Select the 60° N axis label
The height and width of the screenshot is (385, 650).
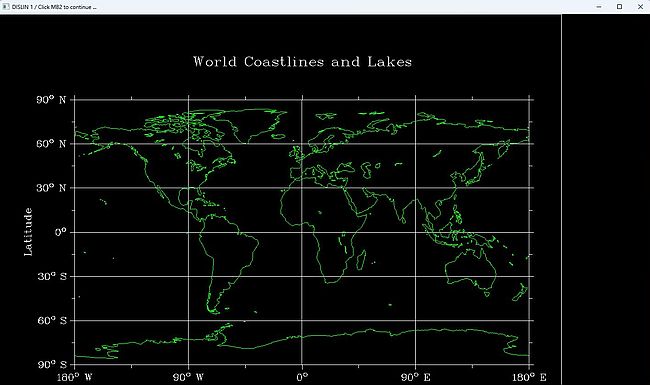pyautogui.click(x=51, y=144)
